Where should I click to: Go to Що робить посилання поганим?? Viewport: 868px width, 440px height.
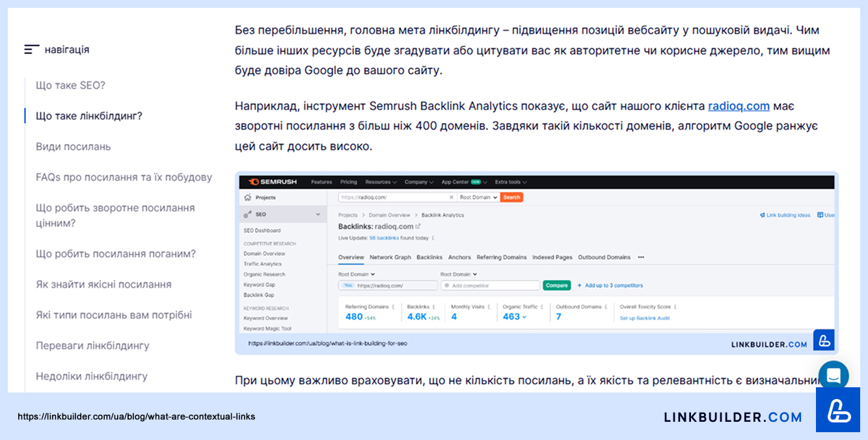coord(116,254)
